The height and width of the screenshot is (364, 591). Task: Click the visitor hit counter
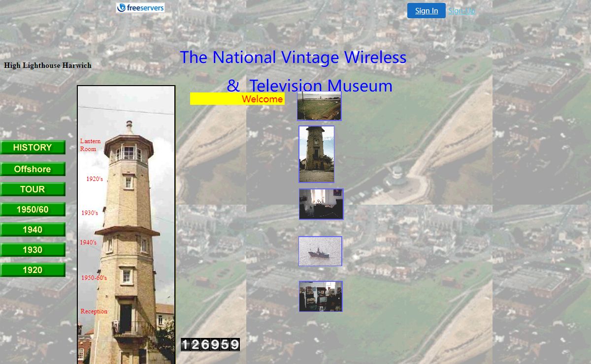click(x=210, y=344)
